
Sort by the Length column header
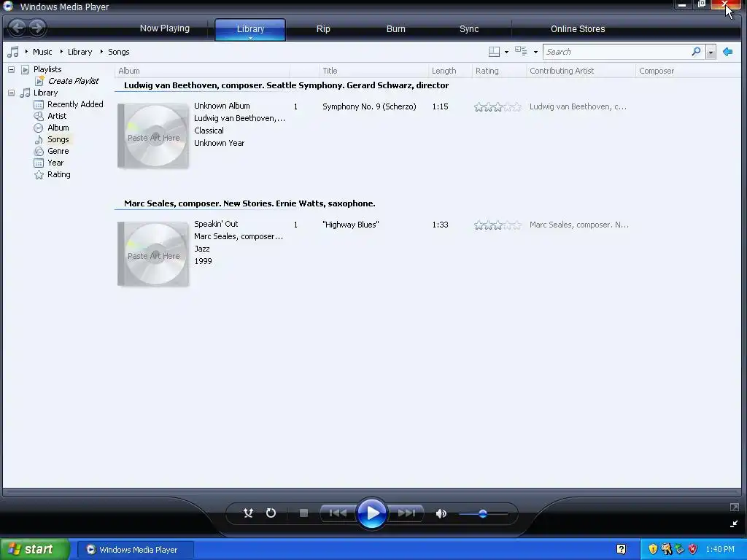pyautogui.click(x=449, y=71)
